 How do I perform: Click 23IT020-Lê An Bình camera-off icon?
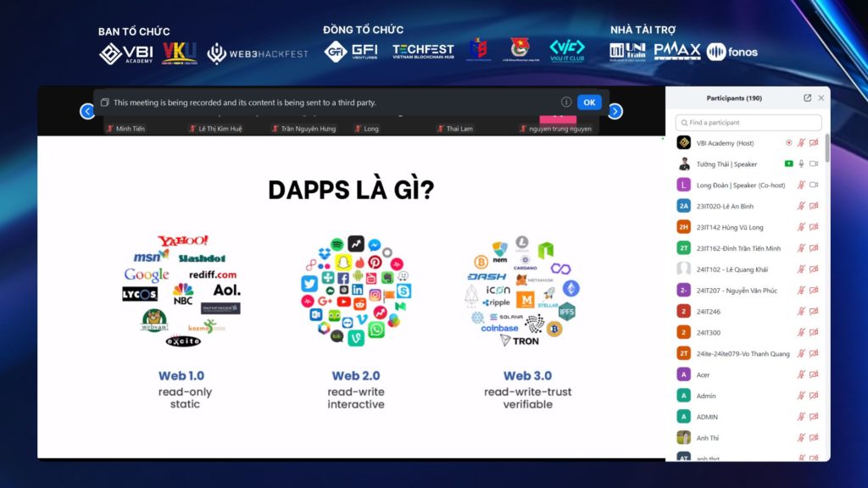pos(814,206)
